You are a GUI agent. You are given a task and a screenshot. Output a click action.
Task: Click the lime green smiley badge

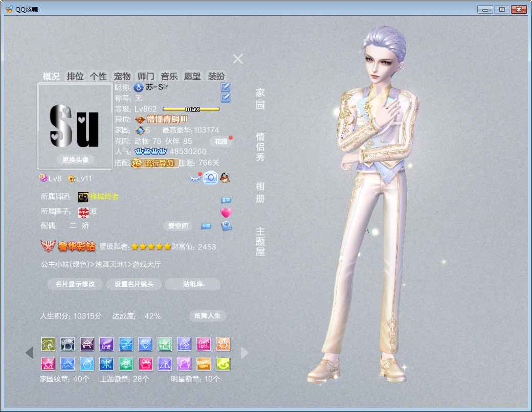223,364
